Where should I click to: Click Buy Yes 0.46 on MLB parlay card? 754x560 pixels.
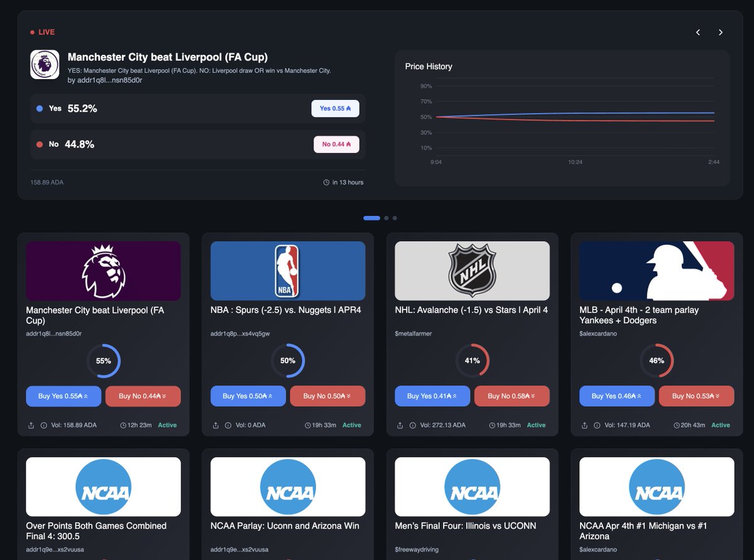tap(617, 396)
